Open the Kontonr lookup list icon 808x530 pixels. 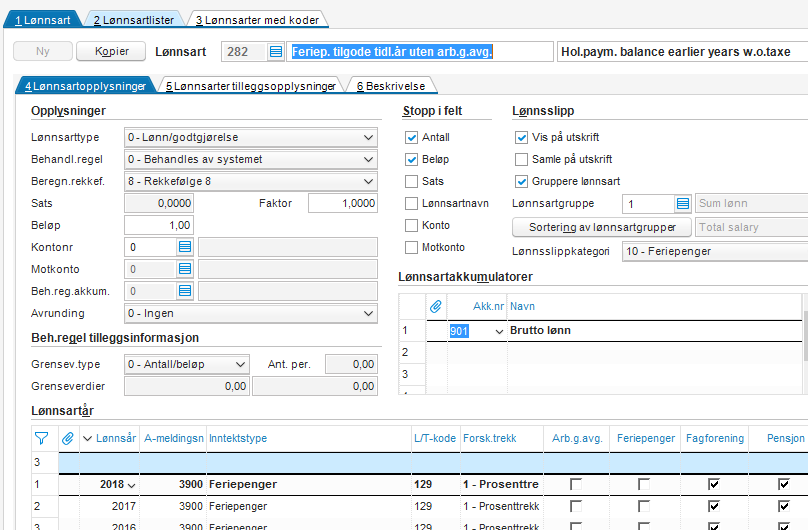click(x=185, y=247)
